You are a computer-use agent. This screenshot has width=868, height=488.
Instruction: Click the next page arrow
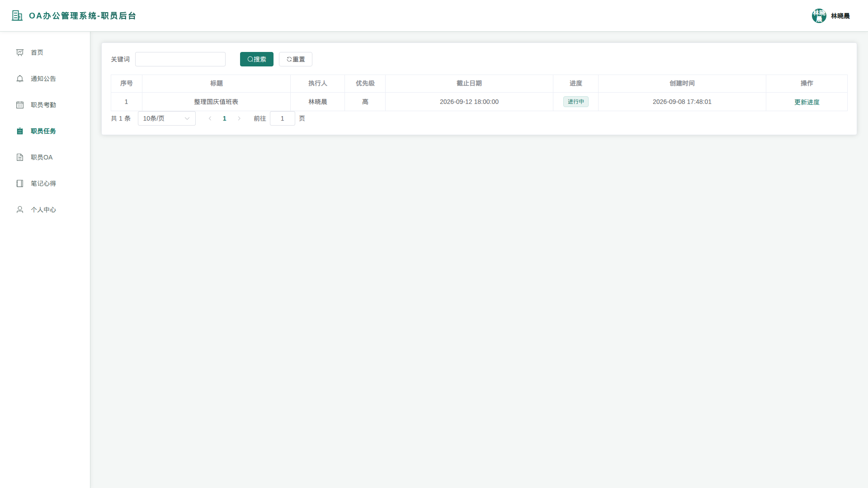pyautogui.click(x=239, y=118)
